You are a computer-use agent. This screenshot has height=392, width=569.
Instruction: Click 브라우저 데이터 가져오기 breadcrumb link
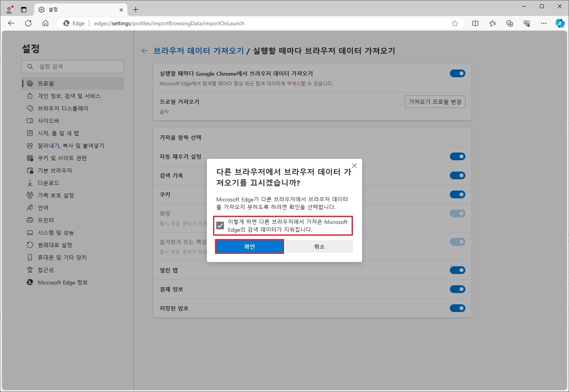coord(199,51)
